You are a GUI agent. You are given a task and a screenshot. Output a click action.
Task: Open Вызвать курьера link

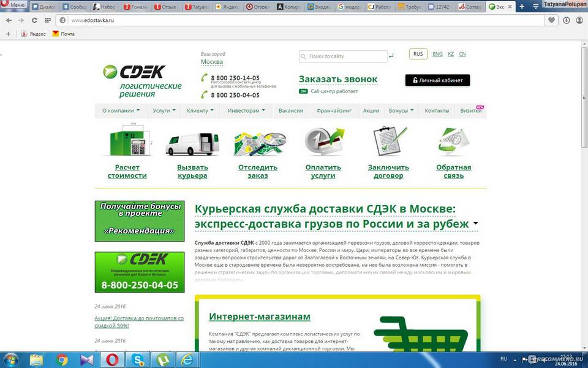click(192, 172)
